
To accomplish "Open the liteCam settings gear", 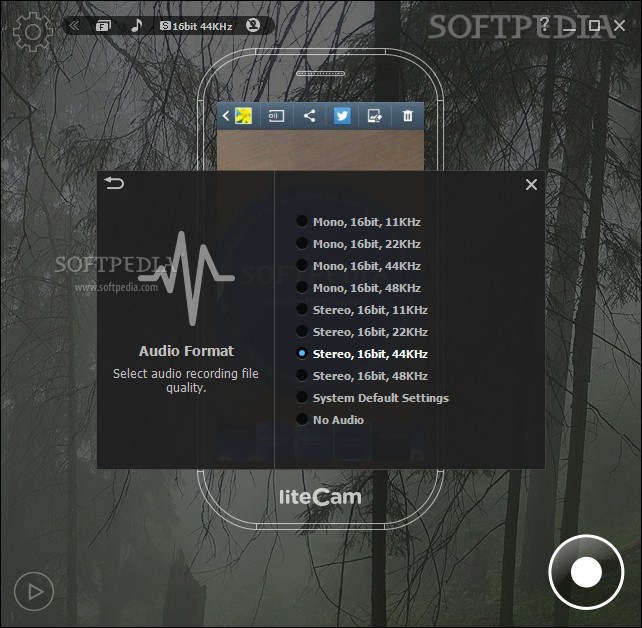I will 32,32.
